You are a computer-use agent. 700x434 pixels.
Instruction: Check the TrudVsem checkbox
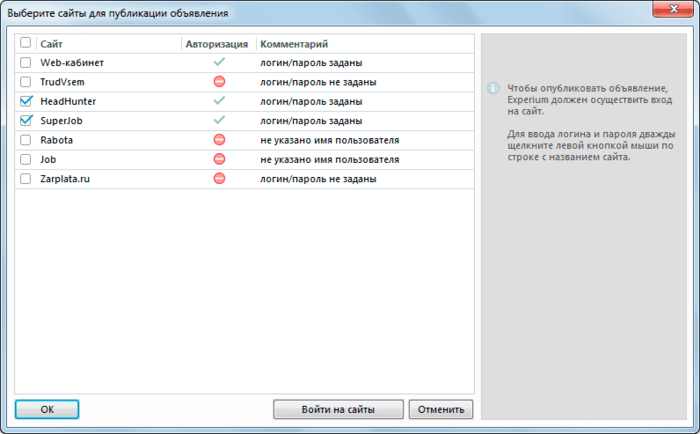25,82
